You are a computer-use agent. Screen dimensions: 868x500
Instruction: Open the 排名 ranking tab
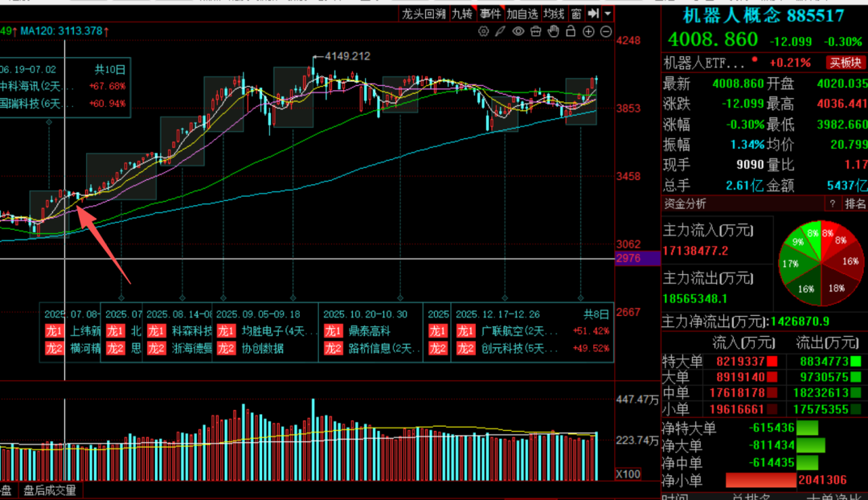point(855,203)
